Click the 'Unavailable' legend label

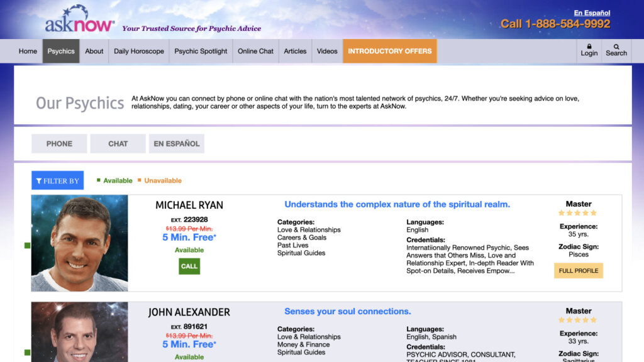click(163, 180)
